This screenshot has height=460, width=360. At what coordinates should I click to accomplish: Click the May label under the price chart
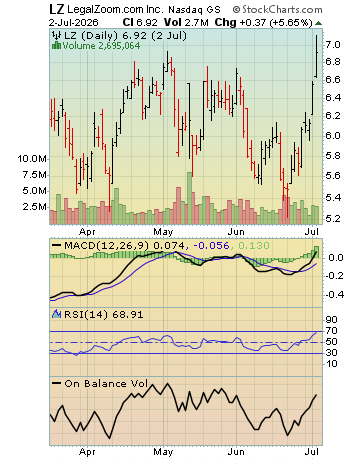click(x=163, y=231)
